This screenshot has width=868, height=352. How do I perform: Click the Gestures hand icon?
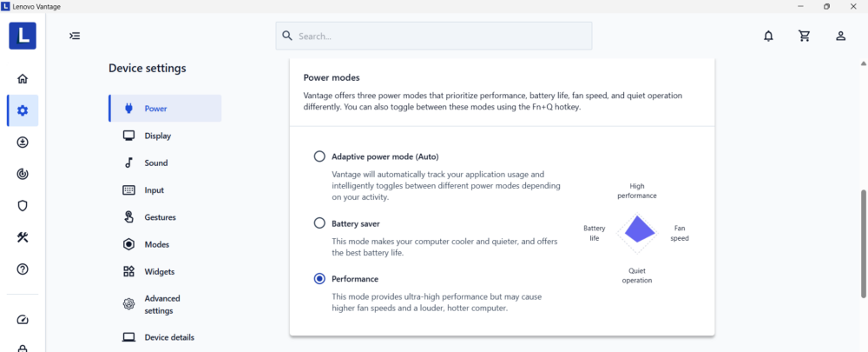128,217
